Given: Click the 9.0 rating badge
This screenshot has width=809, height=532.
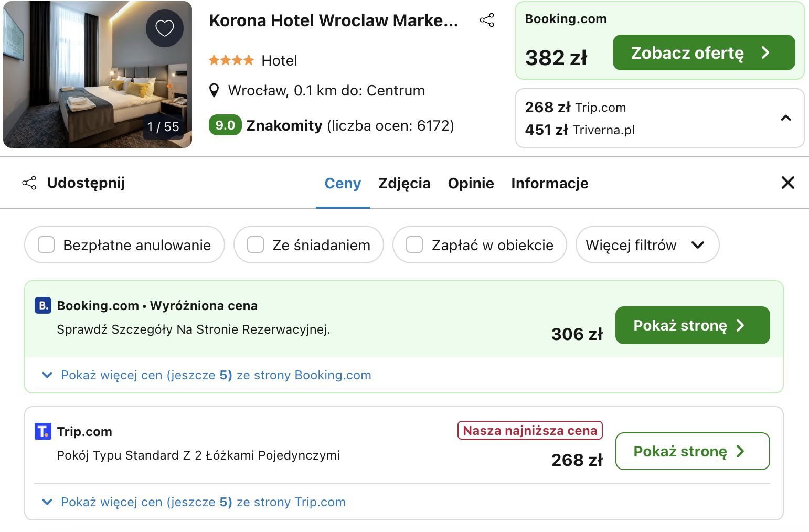Looking at the screenshot, I should click(225, 125).
